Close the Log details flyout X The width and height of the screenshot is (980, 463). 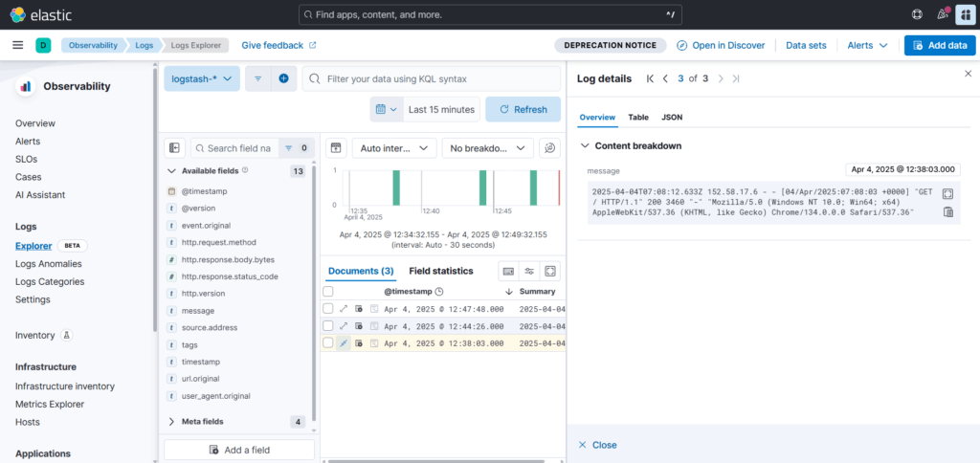click(969, 74)
